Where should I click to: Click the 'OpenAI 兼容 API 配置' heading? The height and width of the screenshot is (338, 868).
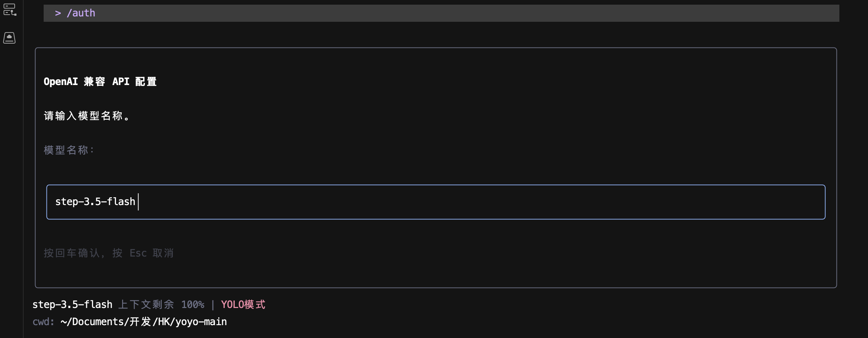coord(100,82)
